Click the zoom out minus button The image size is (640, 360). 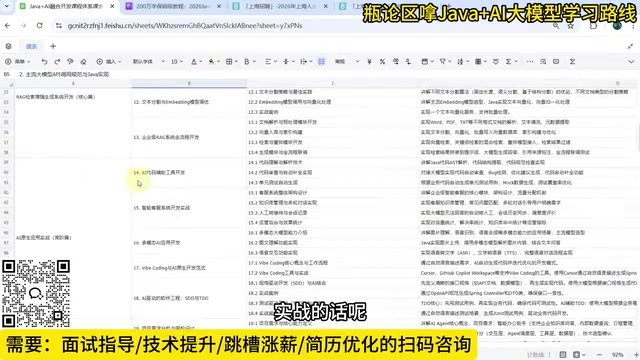599,355
